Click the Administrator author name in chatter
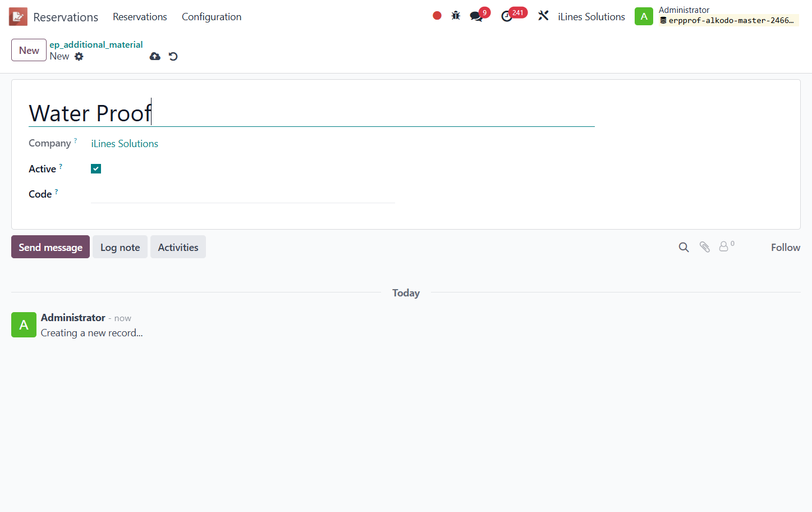The width and height of the screenshot is (812, 512). coord(73,318)
